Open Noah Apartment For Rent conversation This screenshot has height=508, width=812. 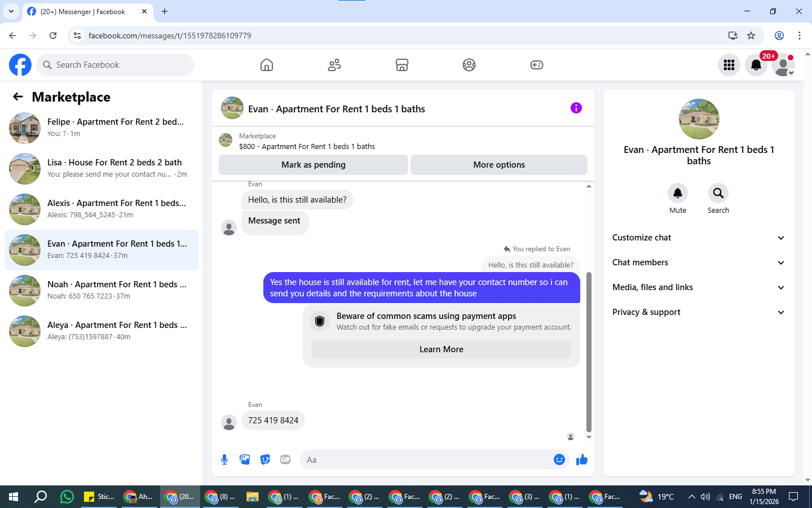[101, 291]
